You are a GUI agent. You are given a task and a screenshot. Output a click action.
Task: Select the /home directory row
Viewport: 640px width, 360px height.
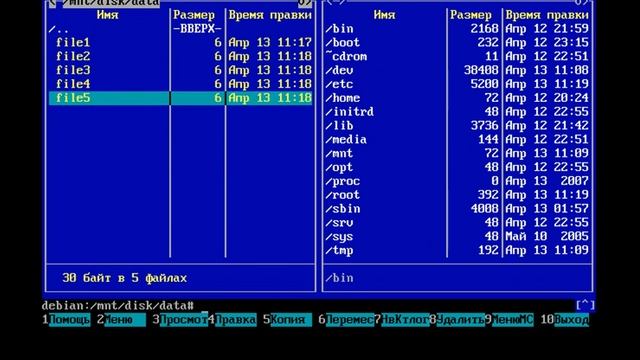coord(457,98)
